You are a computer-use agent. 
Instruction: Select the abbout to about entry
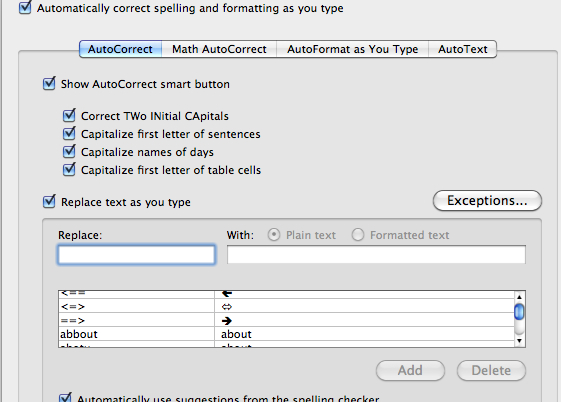286,334
